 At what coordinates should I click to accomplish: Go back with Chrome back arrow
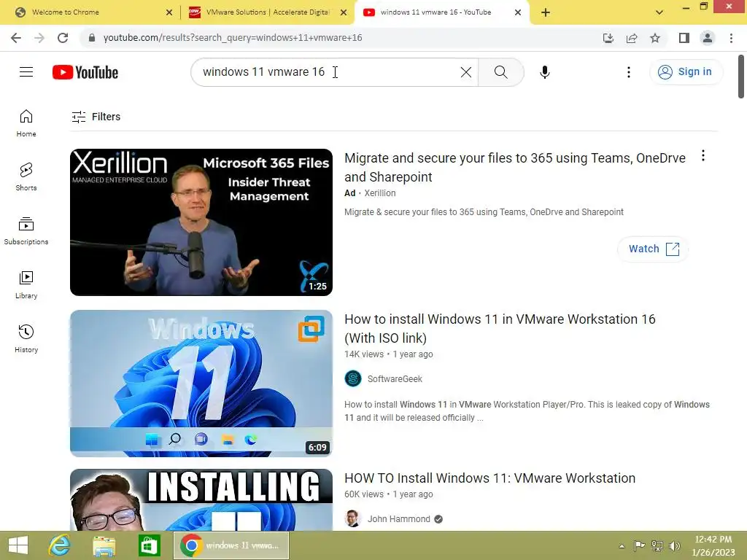(16, 38)
